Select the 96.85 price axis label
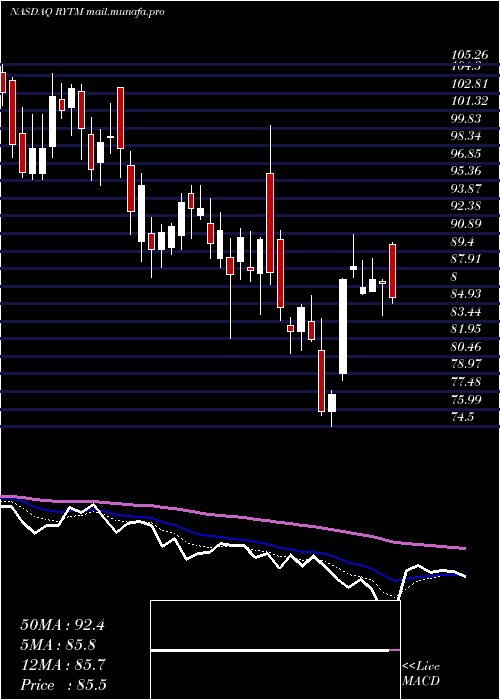 tap(466, 154)
